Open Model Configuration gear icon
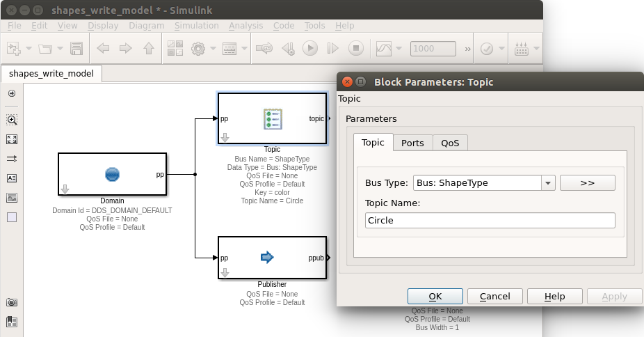Screen dimensions: 644x337 pyautogui.click(x=198, y=49)
